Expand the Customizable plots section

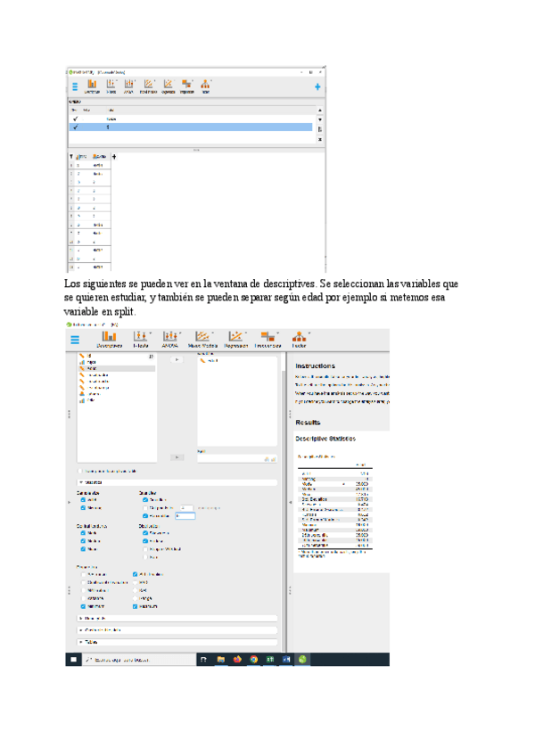tap(177, 629)
